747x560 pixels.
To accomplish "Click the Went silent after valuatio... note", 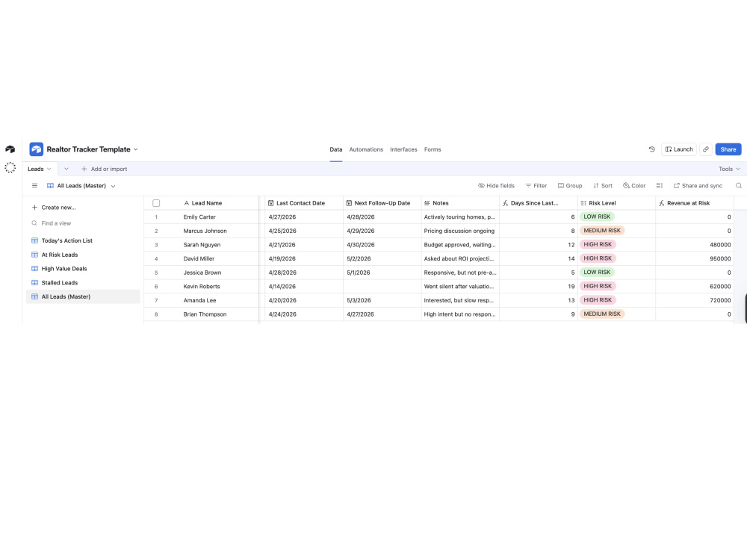I will [x=460, y=287].
